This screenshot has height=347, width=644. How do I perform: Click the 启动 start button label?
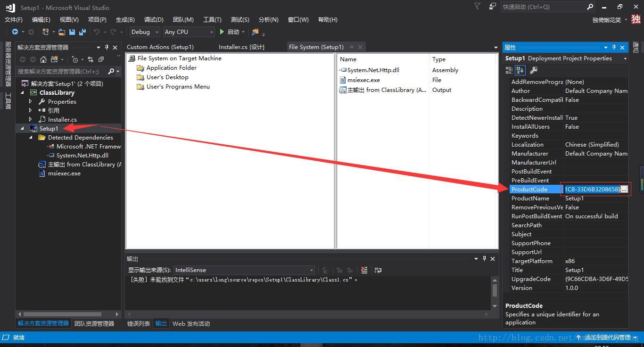pos(233,32)
